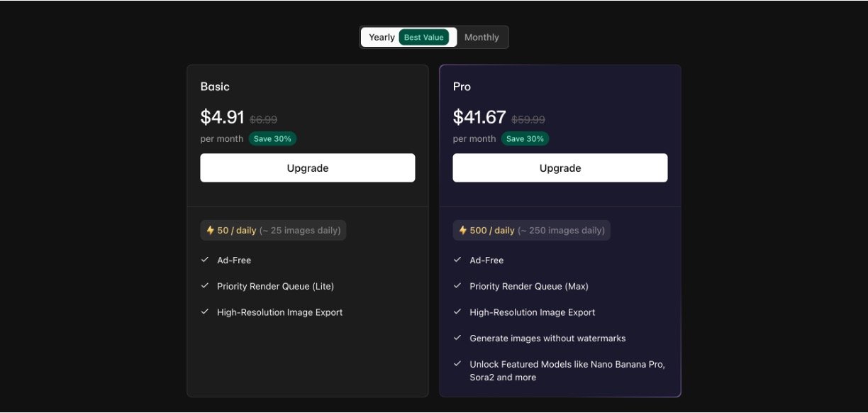Click the Pro plan $41.67 price

pos(479,117)
